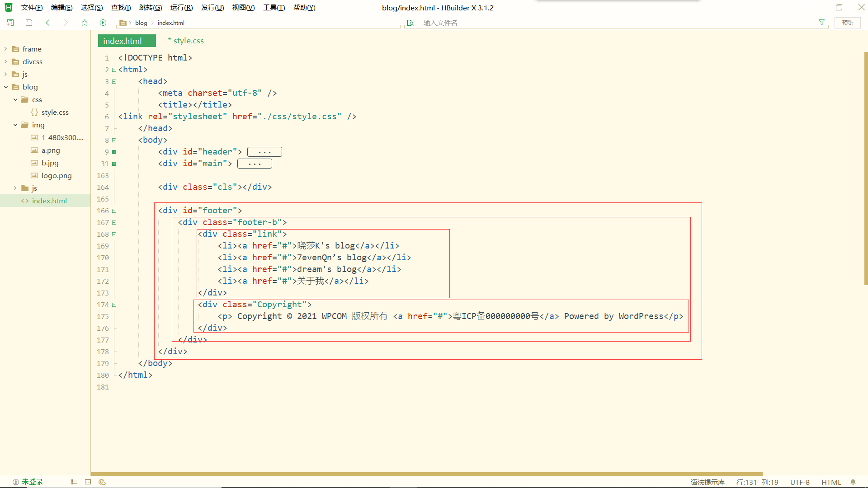
Task: Open the 运行(R) menu
Action: (x=182, y=8)
